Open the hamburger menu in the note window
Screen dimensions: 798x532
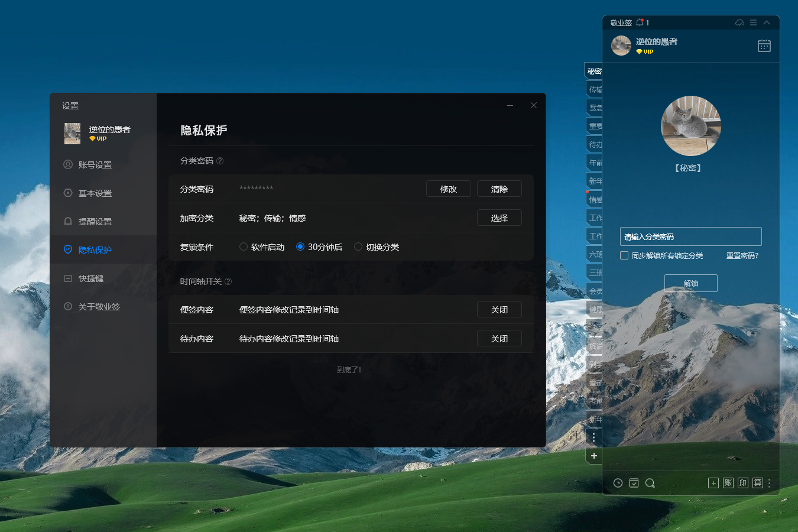[753, 22]
